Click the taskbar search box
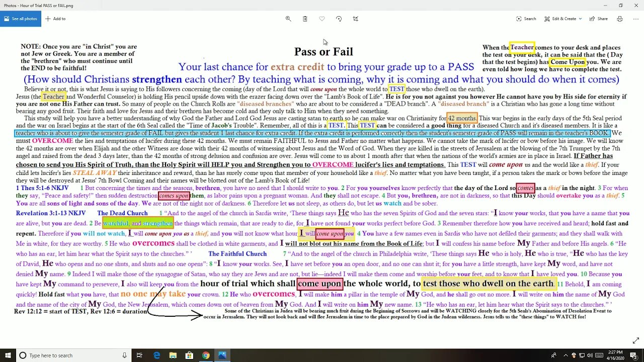Viewport: 644px width, 362px height. click(73, 355)
